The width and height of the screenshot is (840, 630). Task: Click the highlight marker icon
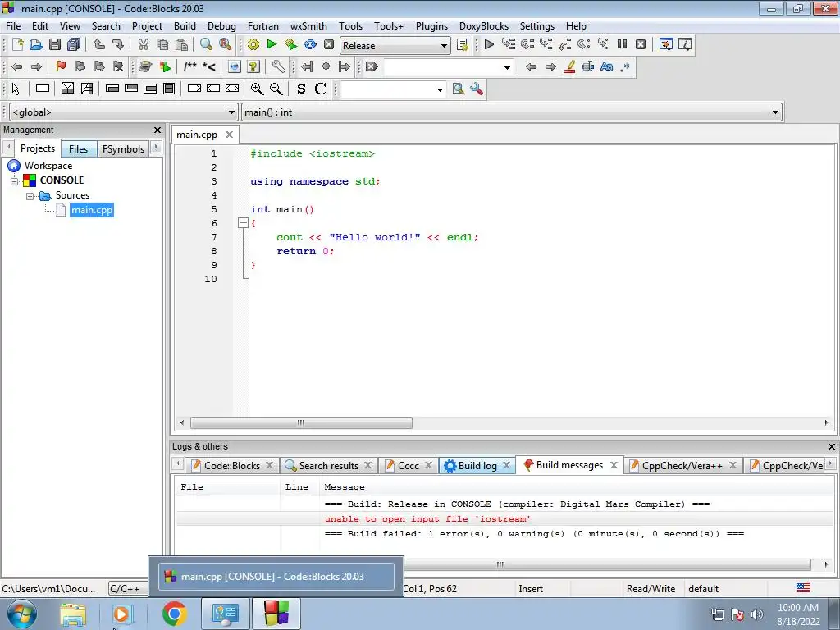[569, 66]
